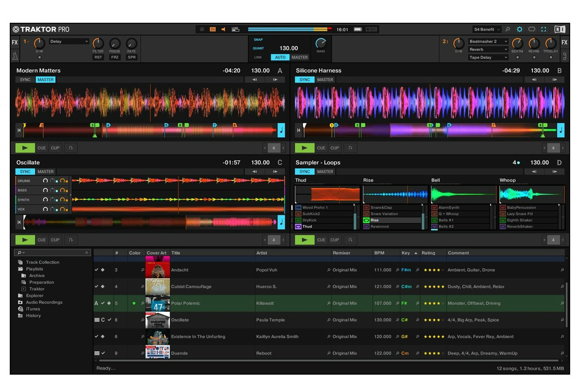Nudge Deck A tempo bend left arrow

click(x=255, y=80)
